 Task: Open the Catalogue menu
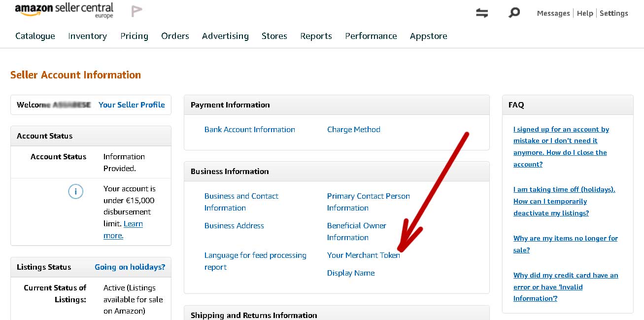tap(35, 36)
